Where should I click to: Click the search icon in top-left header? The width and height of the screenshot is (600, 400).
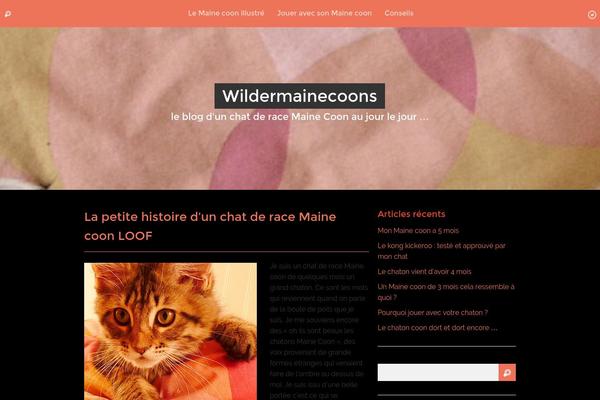[8, 14]
